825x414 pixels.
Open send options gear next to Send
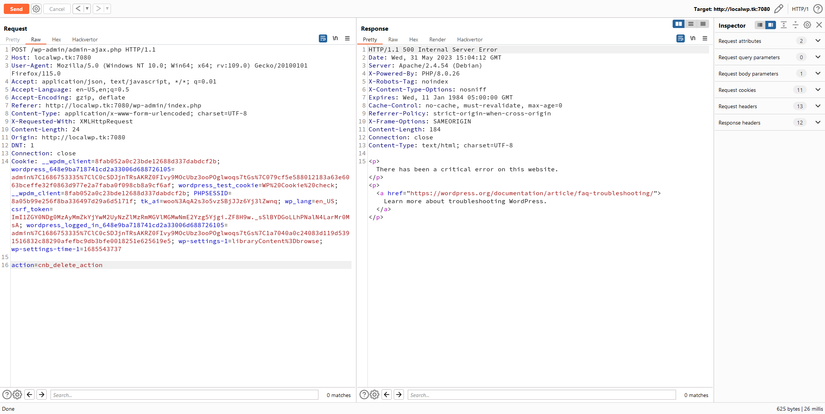[x=36, y=9]
